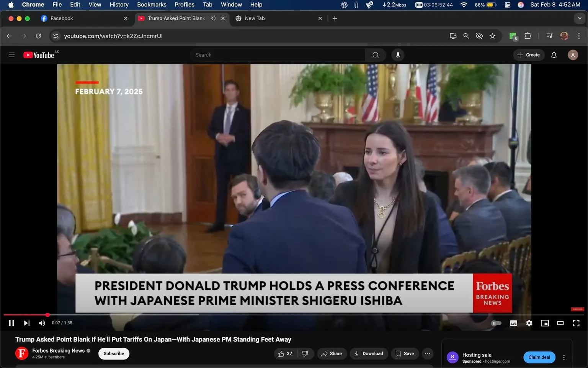Subscribe to Forbes Breaking News

(113, 353)
